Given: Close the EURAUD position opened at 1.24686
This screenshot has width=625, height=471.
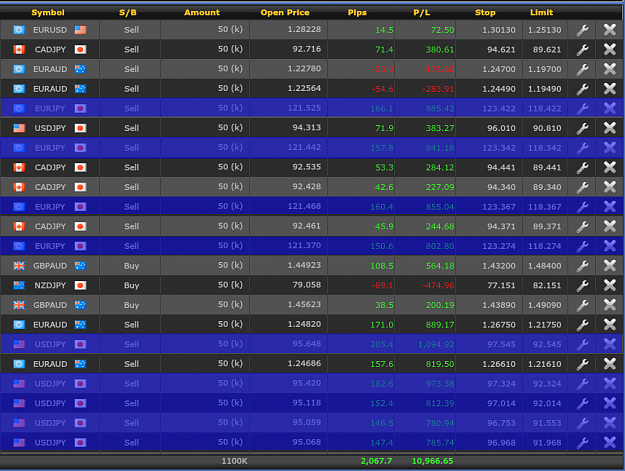Looking at the screenshot, I should pos(609,364).
